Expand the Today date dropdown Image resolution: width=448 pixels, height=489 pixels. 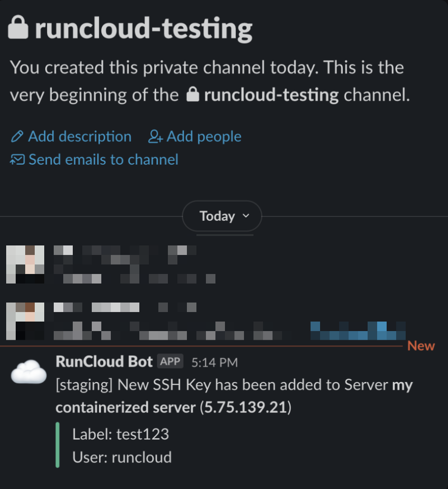click(222, 216)
